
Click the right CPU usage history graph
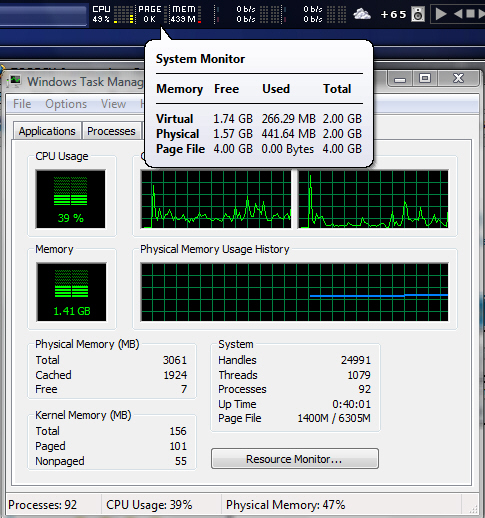(373, 199)
